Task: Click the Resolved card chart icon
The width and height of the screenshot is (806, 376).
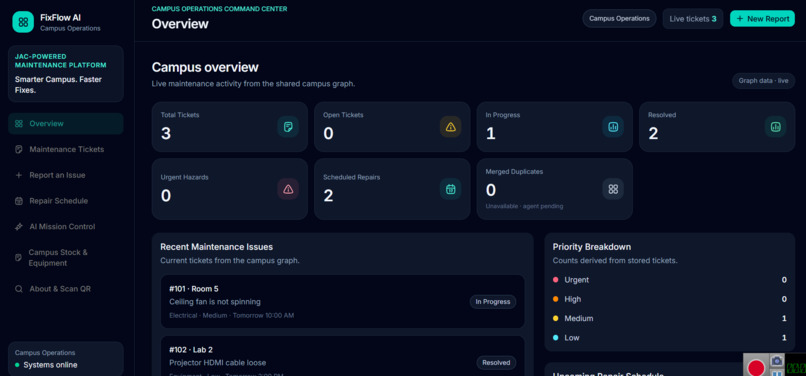Action: (776, 127)
